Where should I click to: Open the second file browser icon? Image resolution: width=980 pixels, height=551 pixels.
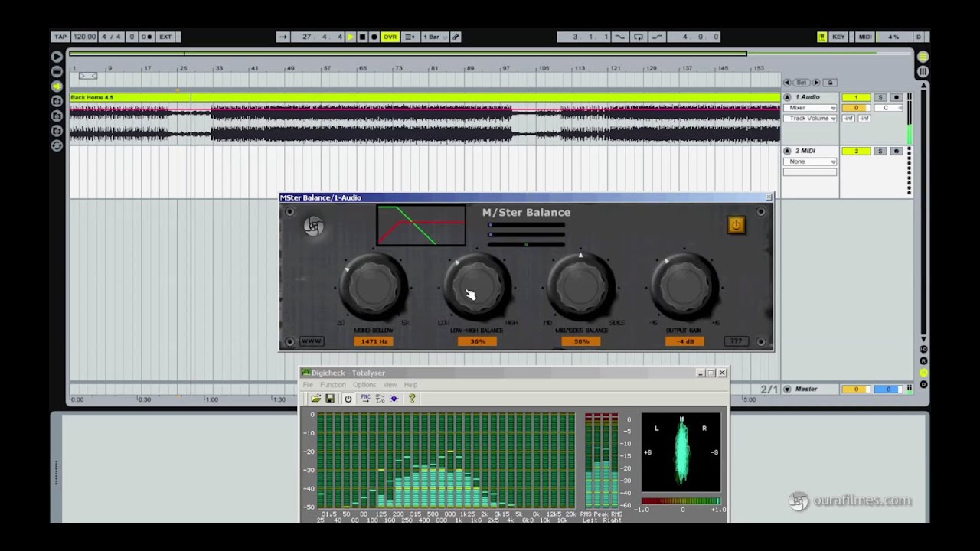pyautogui.click(x=57, y=116)
